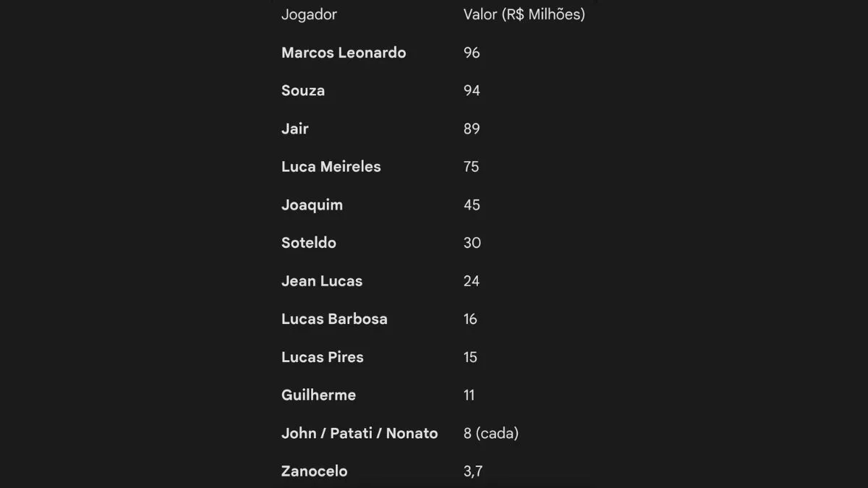This screenshot has height=488, width=868.
Task: Select the Marcos Leonardo player name
Action: 344,53
